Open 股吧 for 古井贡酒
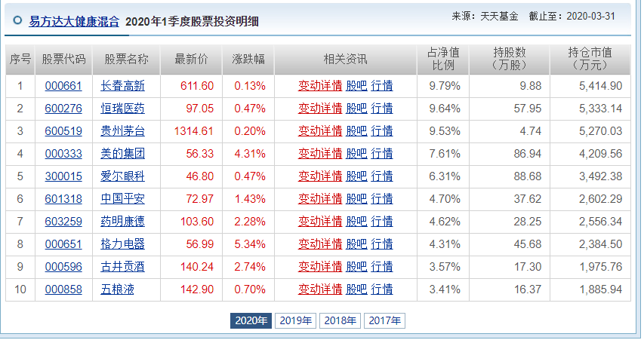This screenshot has height=340, width=644. tap(356, 267)
